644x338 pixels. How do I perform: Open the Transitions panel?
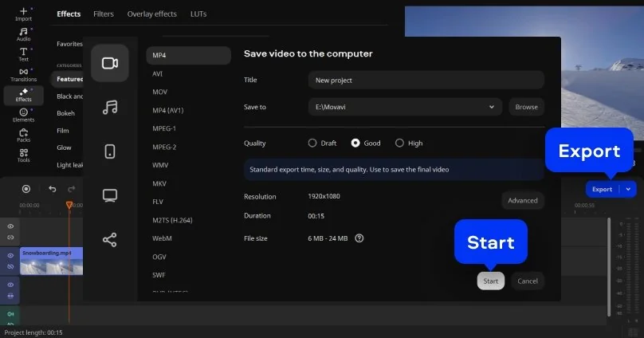pyautogui.click(x=23, y=74)
